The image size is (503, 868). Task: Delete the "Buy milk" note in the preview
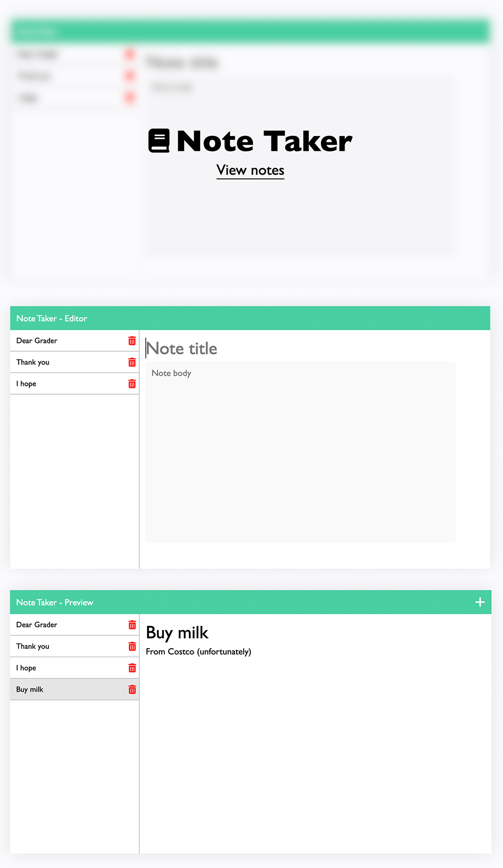(132, 689)
